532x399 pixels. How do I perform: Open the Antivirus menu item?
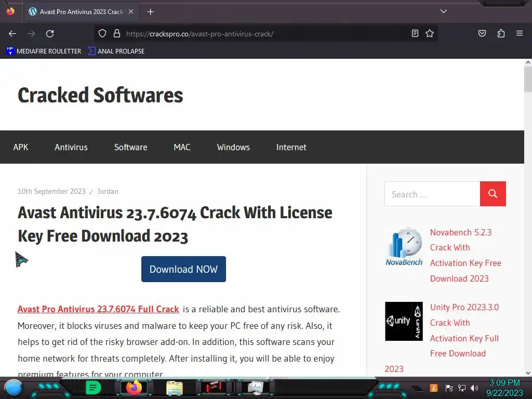tap(71, 147)
